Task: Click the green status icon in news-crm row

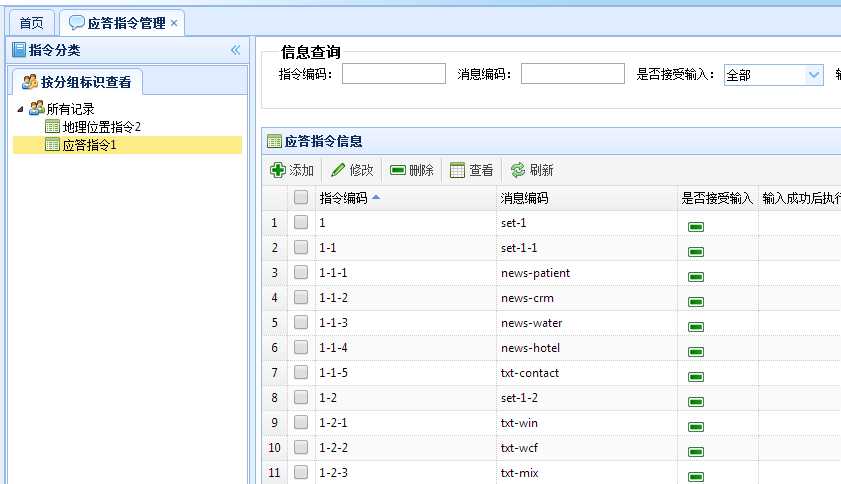Action: pos(696,302)
